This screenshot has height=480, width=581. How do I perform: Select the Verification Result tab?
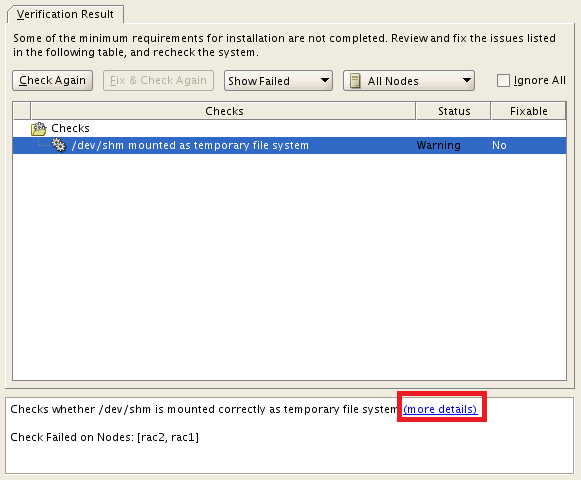(65, 14)
